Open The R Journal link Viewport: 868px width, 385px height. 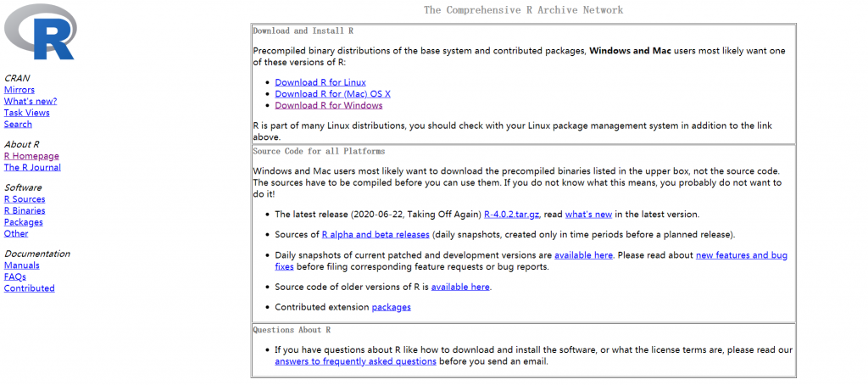pyautogui.click(x=33, y=167)
